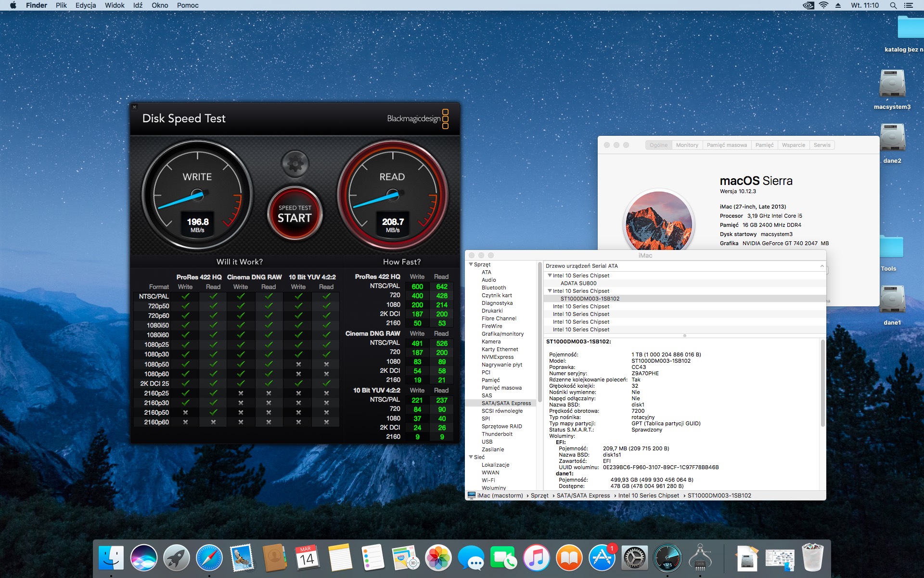Open Photos app in the Dock
924x578 pixels.
(438, 558)
